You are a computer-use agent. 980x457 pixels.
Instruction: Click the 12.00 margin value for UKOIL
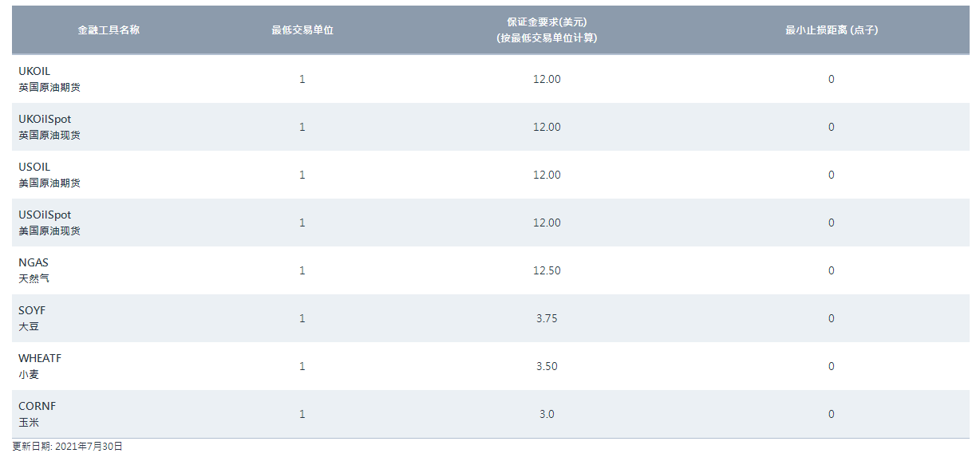pyautogui.click(x=547, y=79)
